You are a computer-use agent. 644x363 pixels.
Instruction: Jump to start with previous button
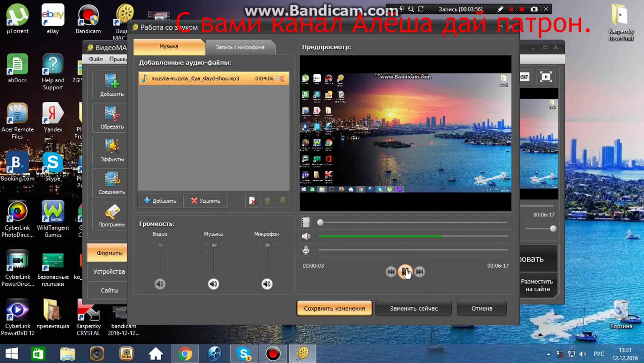(x=391, y=272)
